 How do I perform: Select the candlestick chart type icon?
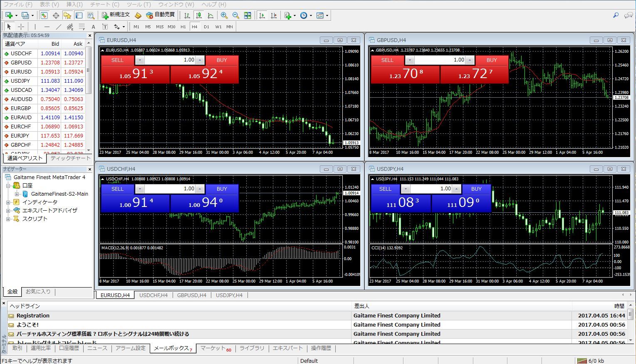[199, 15]
